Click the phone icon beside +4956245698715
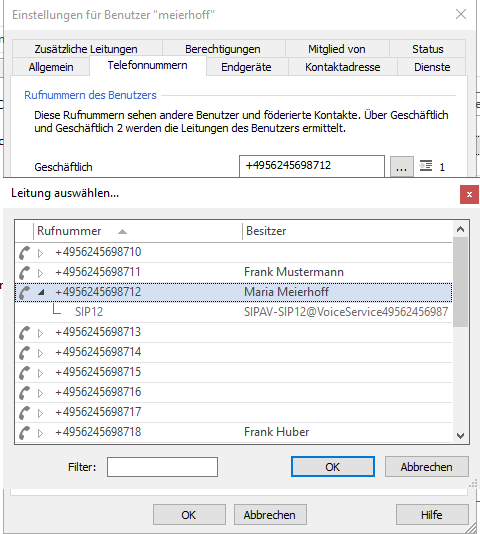 [x=25, y=373]
